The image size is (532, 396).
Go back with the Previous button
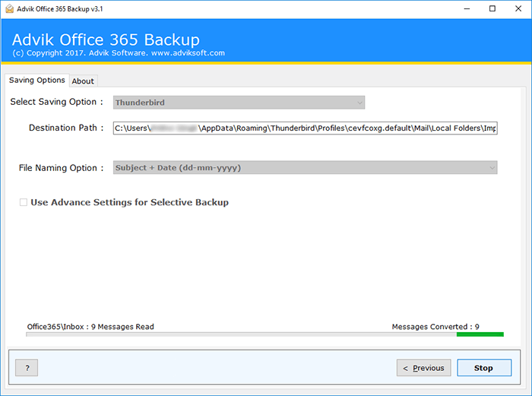(x=424, y=368)
